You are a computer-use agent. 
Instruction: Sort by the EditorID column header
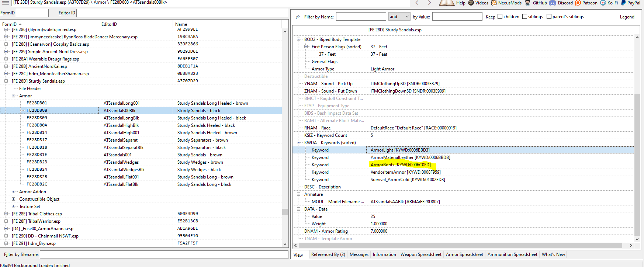pos(136,24)
